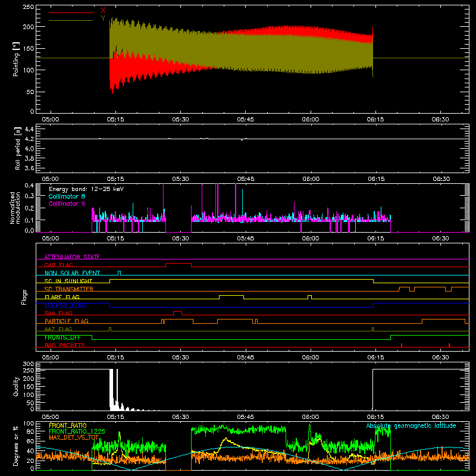Select the ECLIPSE_FLAG label
Image resolution: width=476 pixels, height=476 pixels.
tap(65, 305)
